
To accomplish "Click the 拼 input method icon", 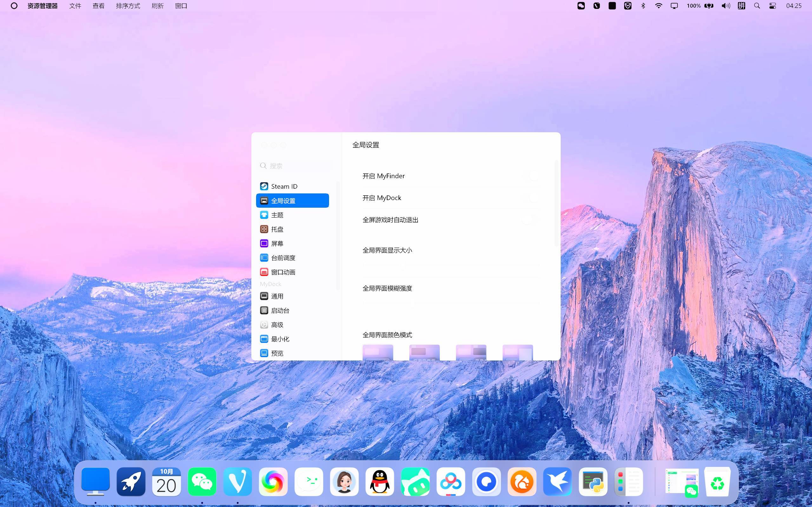I will 742,6.
